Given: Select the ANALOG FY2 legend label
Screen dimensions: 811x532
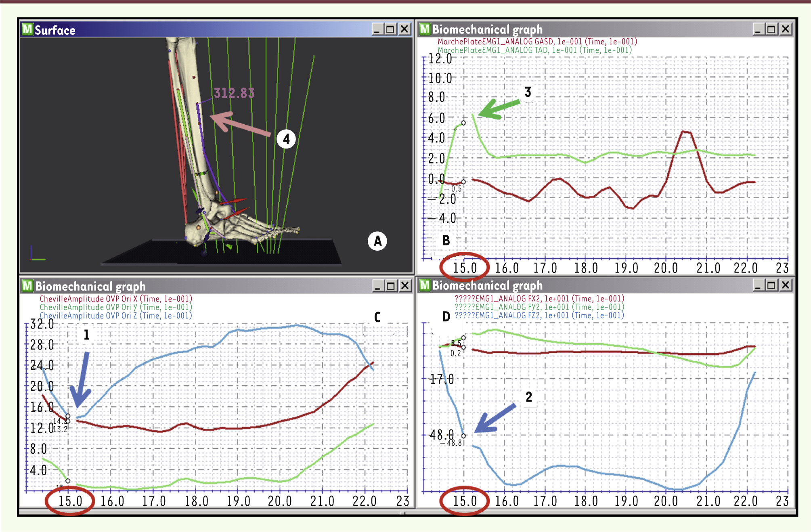Looking at the screenshot, I should [539, 307].
